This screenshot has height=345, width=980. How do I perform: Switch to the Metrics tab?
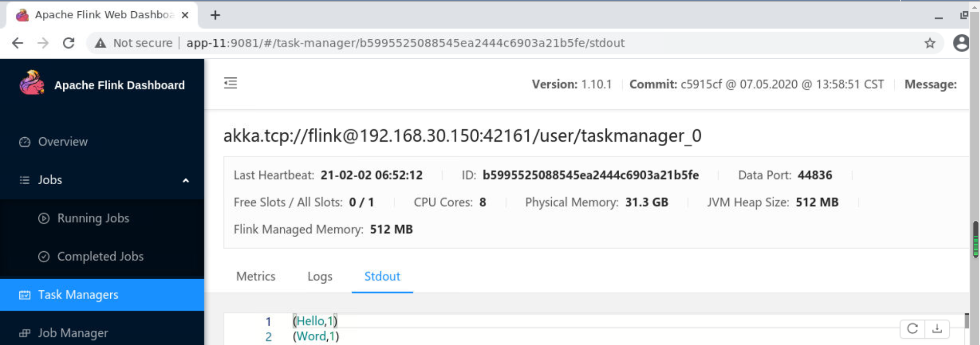point(256,277)
